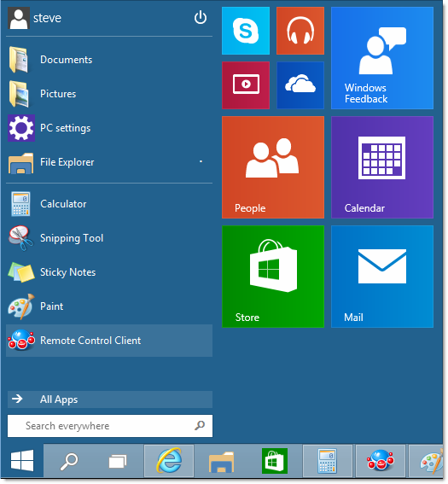Click the All Apps arrow icon
Screen dimensions: 448x484
point(17,399)
